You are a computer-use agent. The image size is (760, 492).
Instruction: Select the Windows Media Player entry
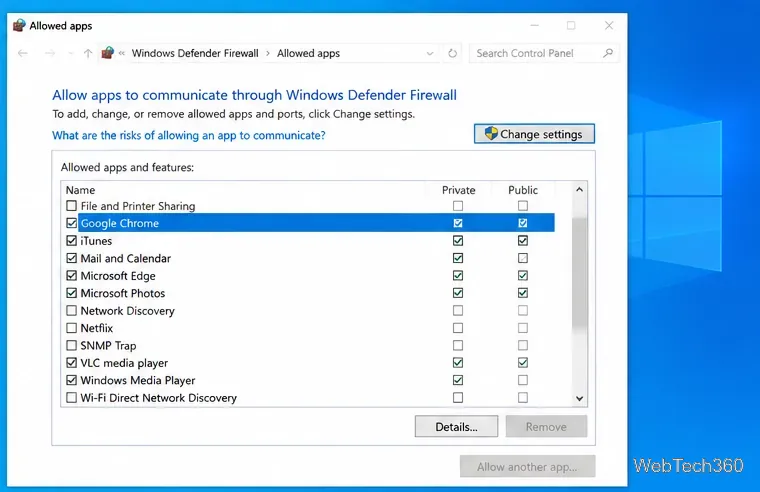point(138,381)
